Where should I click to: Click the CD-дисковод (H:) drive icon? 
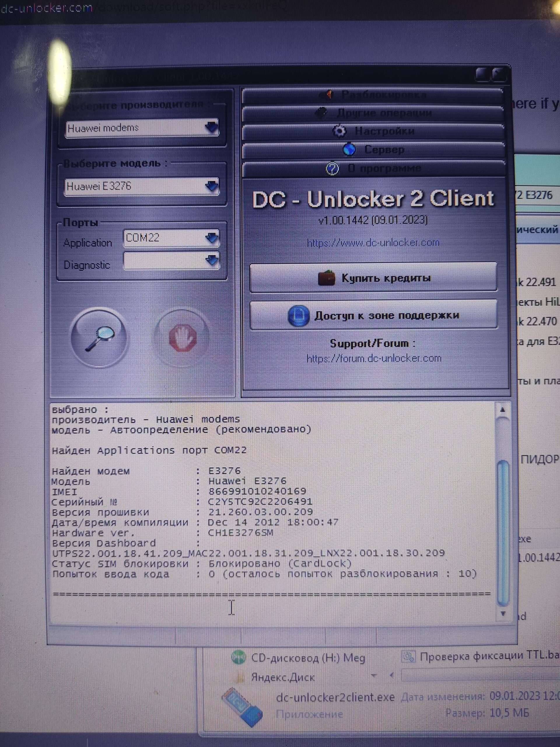coord(239,657)
